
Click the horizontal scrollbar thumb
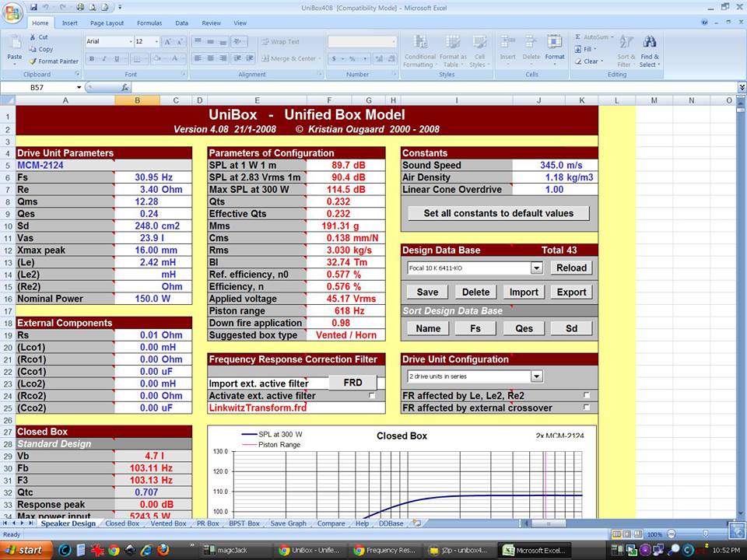[x=549, y=523]
